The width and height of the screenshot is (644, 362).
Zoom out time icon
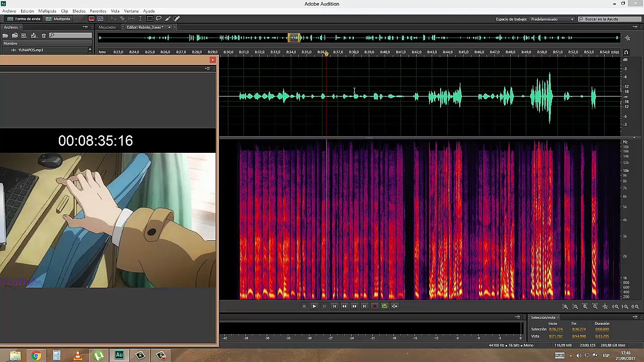tap(595, 307)
